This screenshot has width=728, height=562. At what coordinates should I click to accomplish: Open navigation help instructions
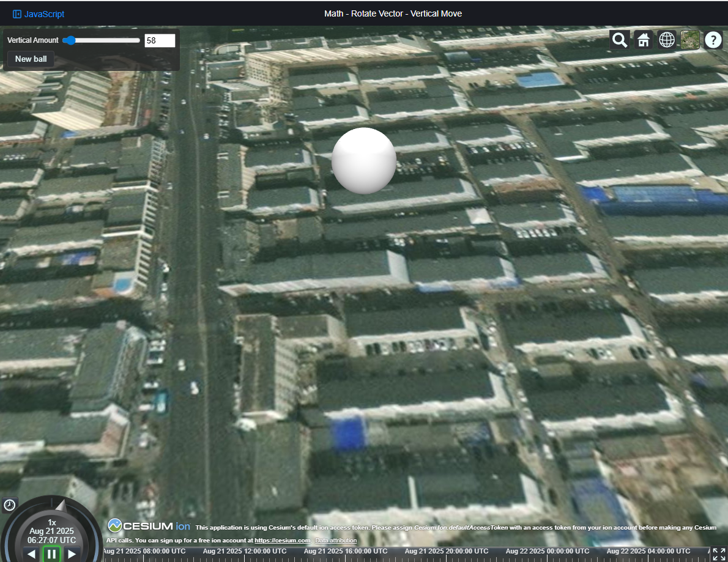point(713,40)
